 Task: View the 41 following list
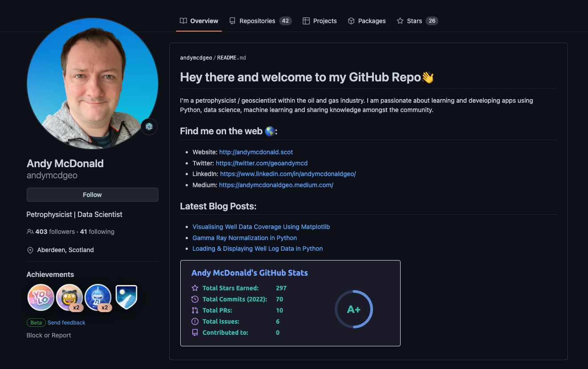click(x=97, y=232)
